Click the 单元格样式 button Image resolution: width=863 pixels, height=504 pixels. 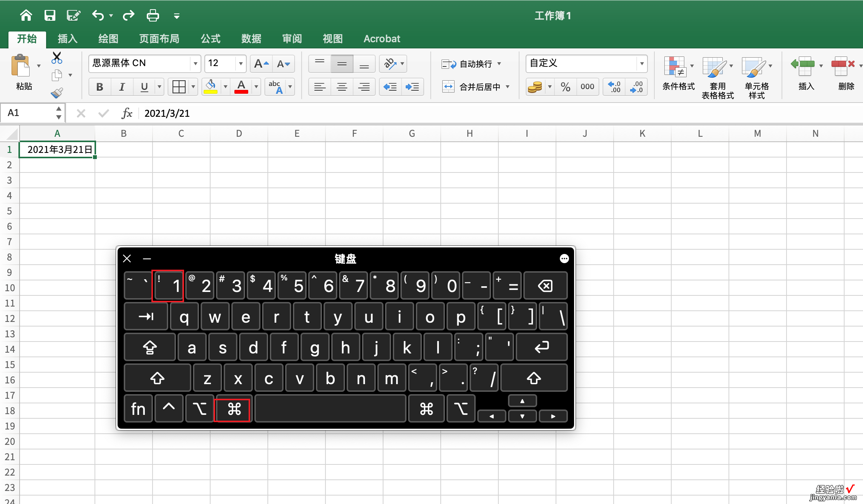(x=757, y=78)
